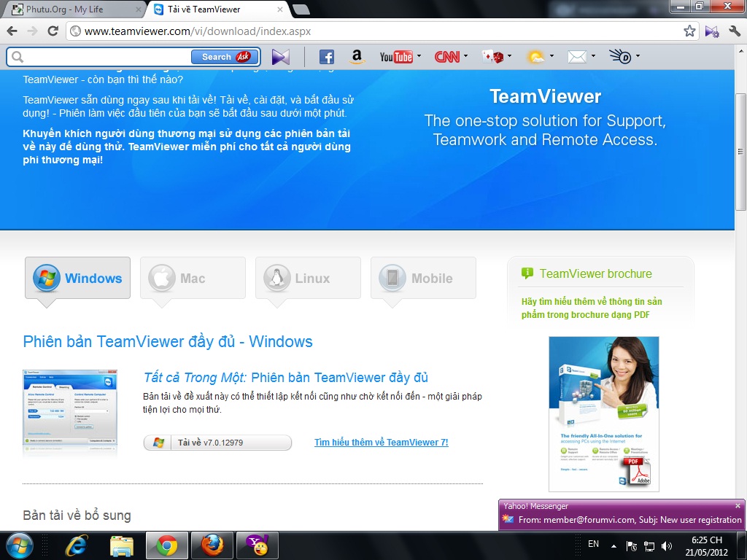Open the CNN toolbar button
This screenshot has height=560, width=747.
click(447, 57)
